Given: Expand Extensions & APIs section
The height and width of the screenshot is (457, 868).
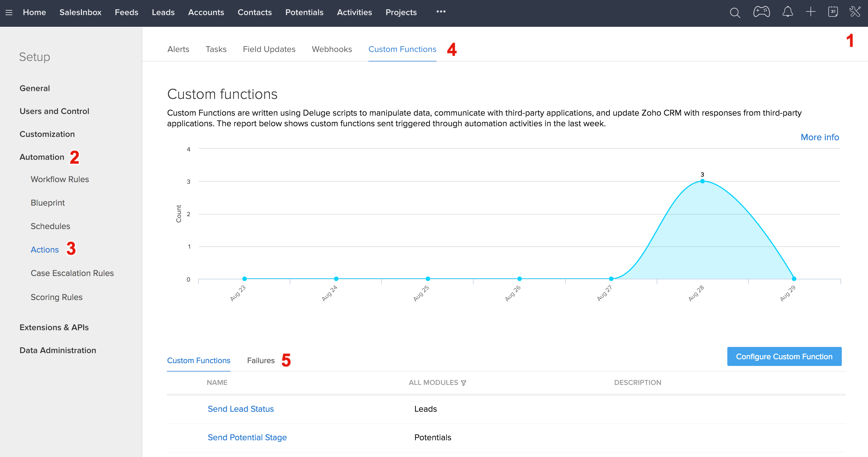Looking at the screenshot, I should [54, 327].
